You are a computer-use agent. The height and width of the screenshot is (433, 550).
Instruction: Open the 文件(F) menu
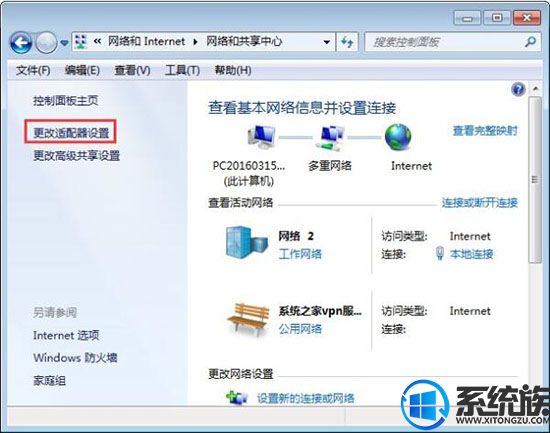pos(33,71)
